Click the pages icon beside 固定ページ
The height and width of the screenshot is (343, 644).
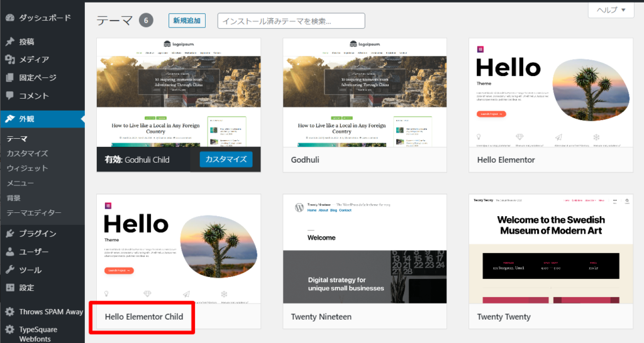pos(10,77)
